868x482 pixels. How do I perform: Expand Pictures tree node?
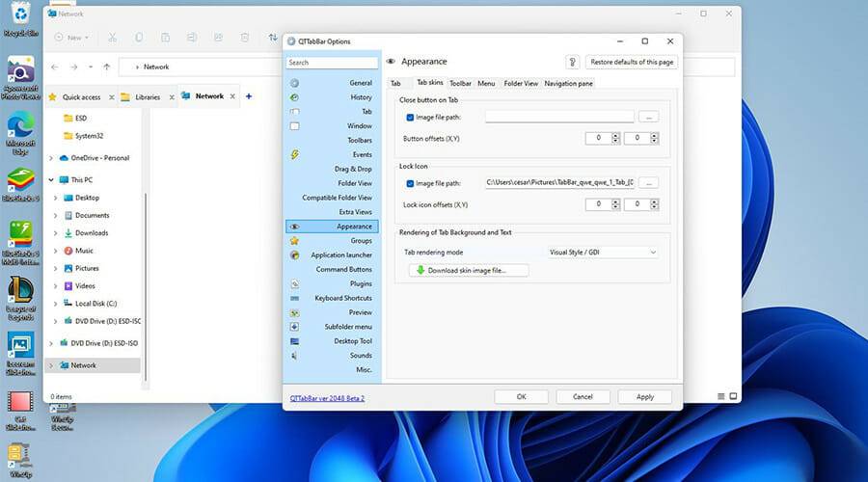pyautogui.click(x=55, y=268)
